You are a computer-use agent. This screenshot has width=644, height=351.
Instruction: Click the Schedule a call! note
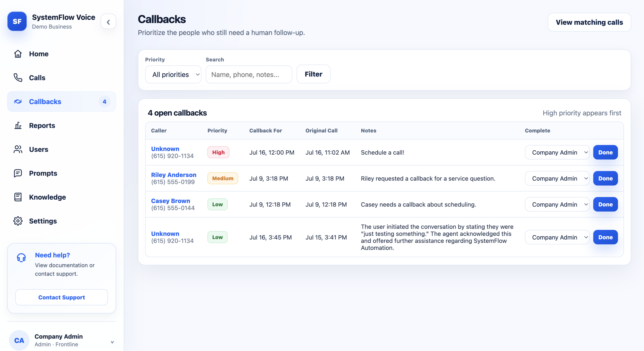[382, 152]
